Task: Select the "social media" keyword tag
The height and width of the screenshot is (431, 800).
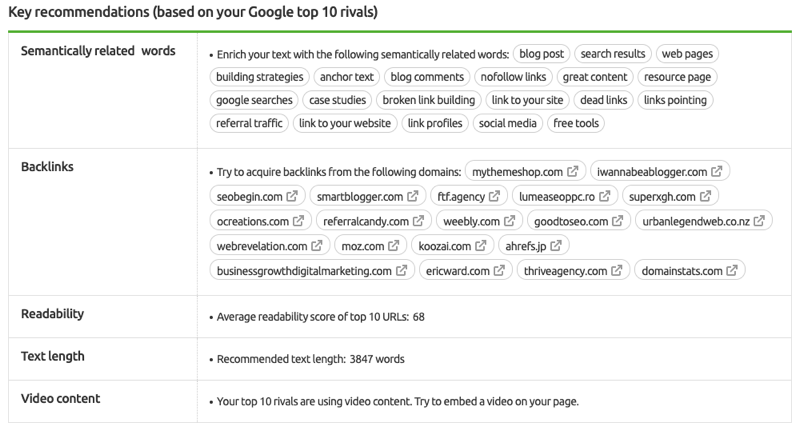Action: coord(506,124)
